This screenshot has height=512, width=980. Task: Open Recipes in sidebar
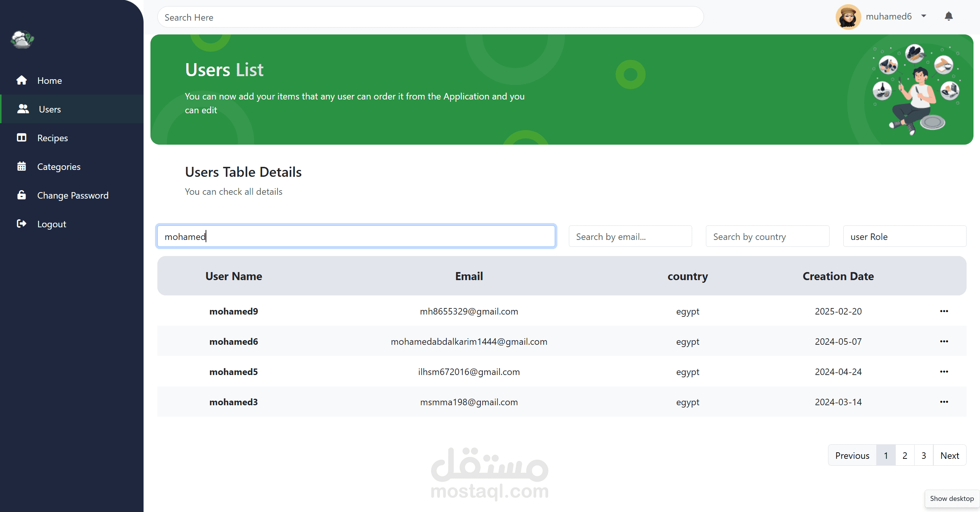(x=72, y=138)
